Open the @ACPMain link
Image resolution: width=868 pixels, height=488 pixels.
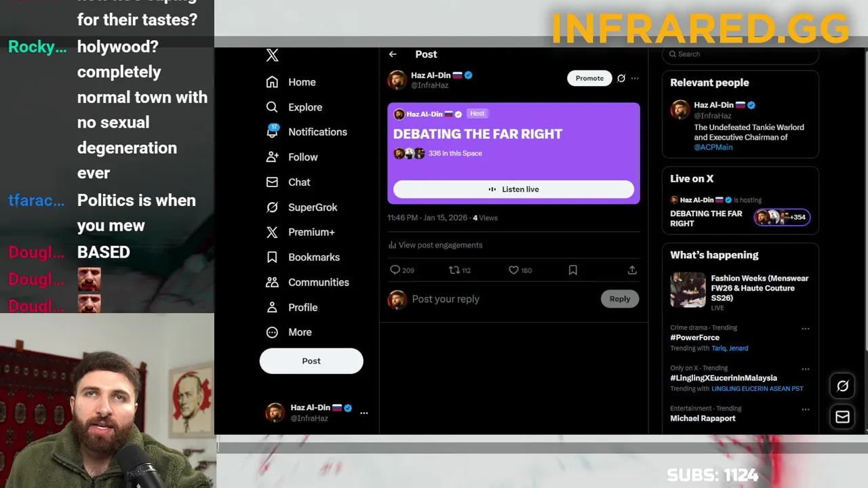point(713,147)
